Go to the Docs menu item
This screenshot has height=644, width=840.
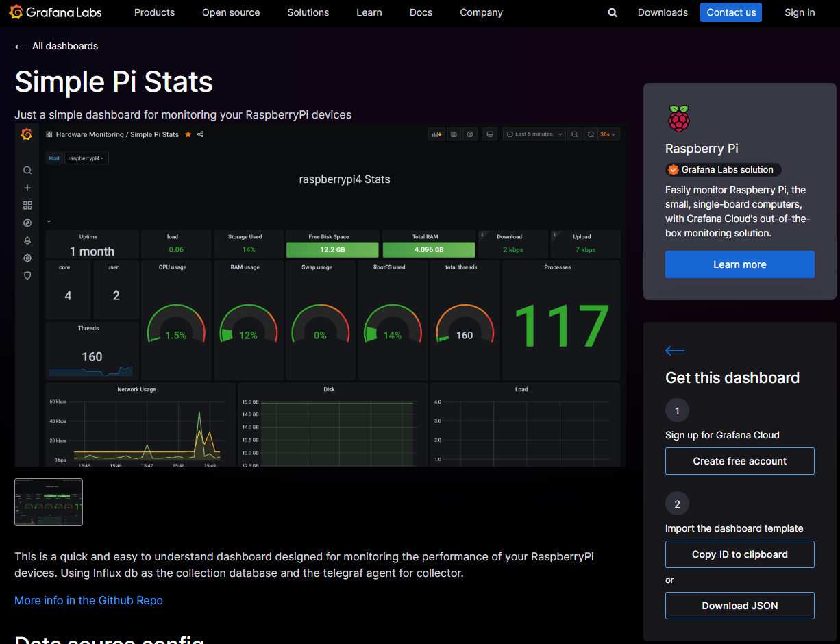[x=421, y=12]
